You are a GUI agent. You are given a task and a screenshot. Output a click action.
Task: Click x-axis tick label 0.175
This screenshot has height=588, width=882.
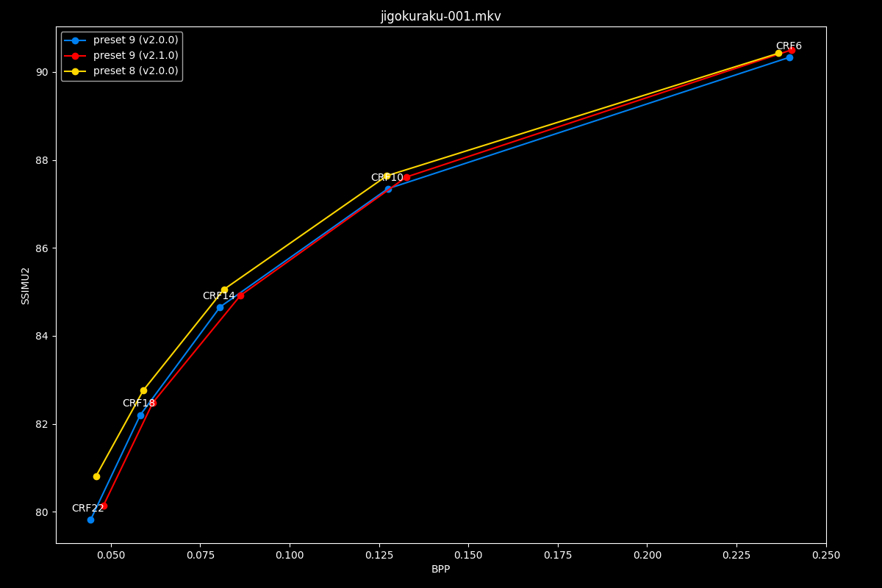click(558, 556)
